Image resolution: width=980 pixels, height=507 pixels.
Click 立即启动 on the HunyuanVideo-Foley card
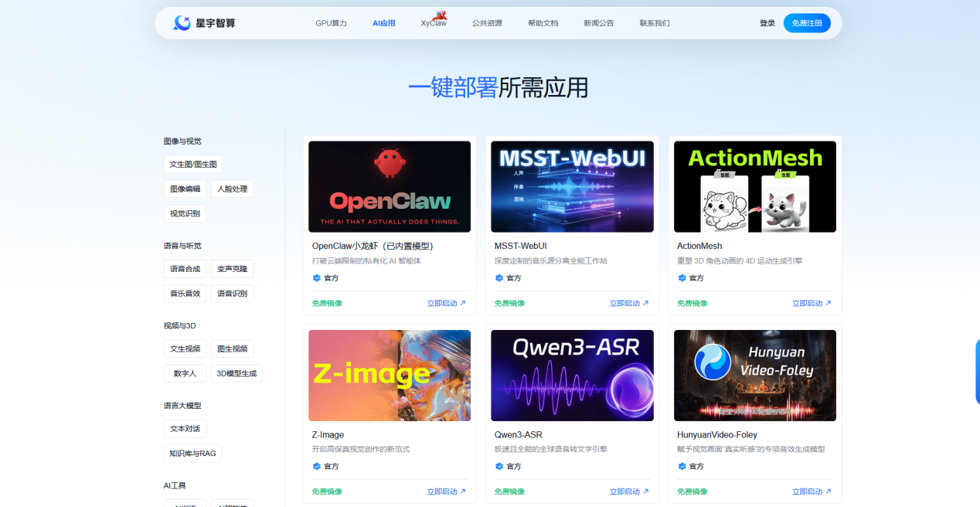point(812,492)
